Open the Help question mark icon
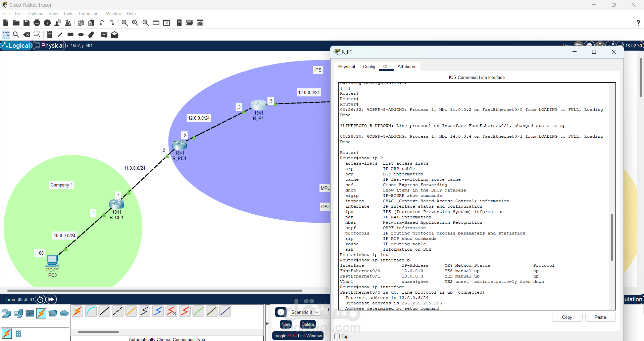Viewport: 644px width, 341px height. pyautogui.click(x=638, y=23)
